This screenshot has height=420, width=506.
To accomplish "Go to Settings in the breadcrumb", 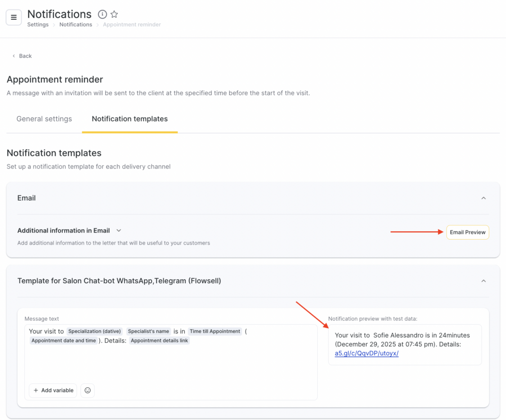I will coord(38,25).
